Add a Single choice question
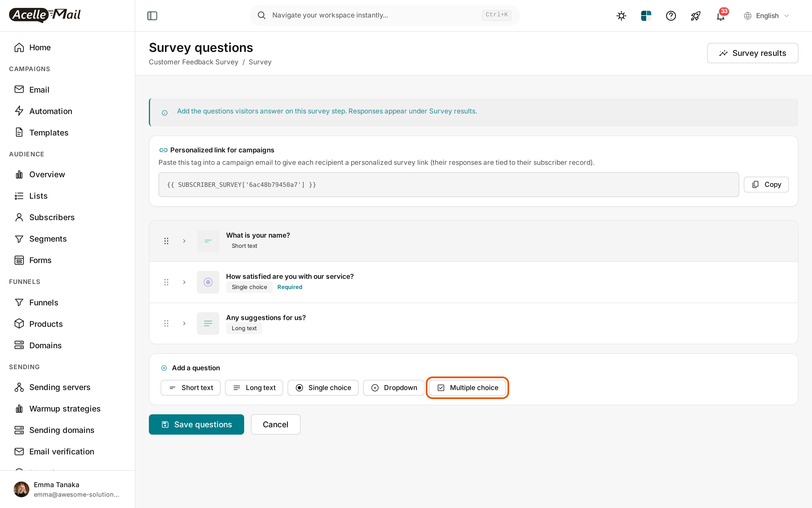Image resolution: width=812 pixels, height=508 pixels. click(323, 387)
